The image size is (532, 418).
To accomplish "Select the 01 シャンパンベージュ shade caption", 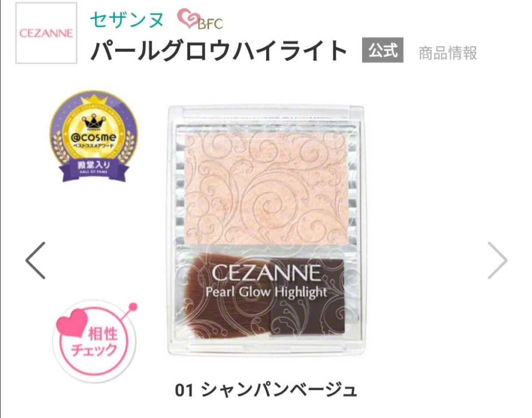I will 266,390.
